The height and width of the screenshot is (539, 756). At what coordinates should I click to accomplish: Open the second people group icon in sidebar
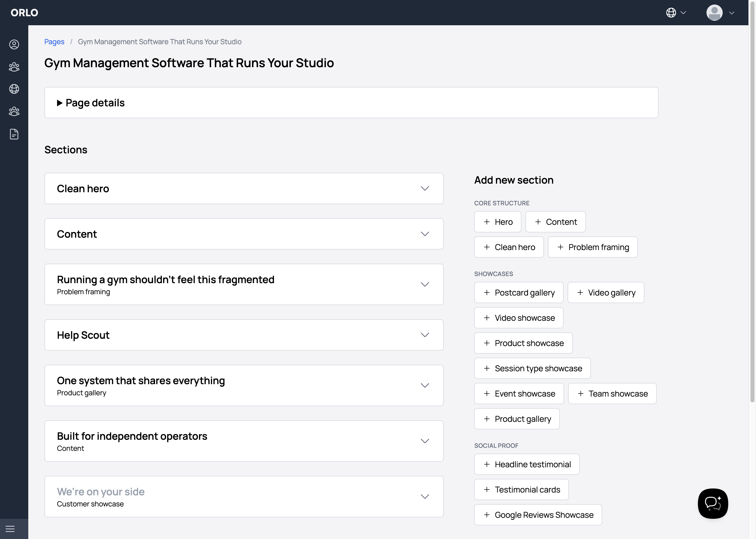(x=14, y=112)
